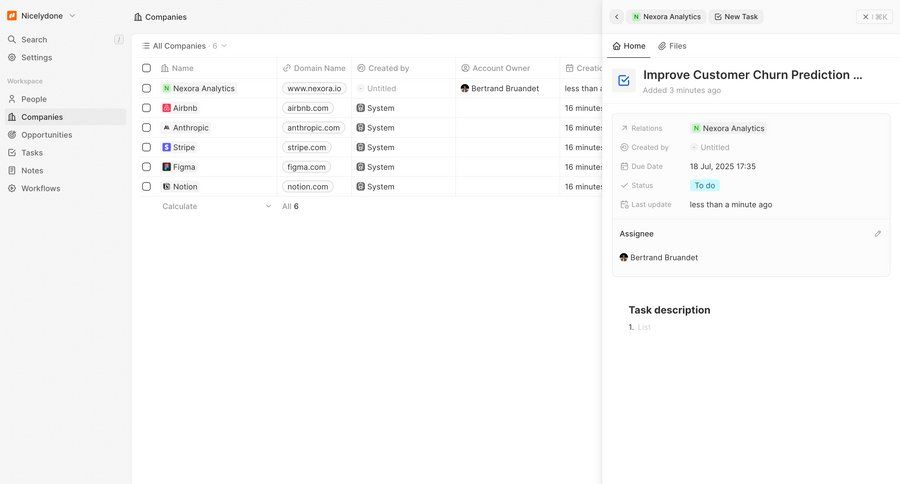Click the New Task breadcrumb chip
The image size is (900, 484).
click(x=736, y=17)
